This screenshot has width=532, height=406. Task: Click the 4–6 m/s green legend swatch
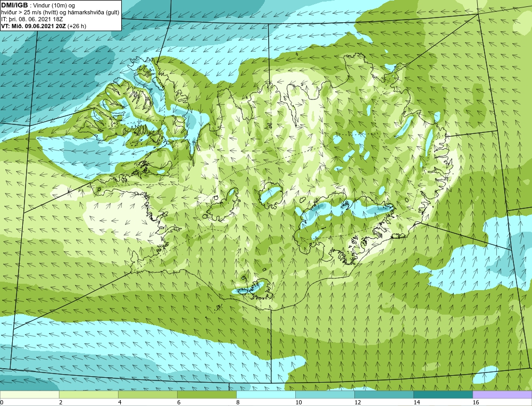[x=147, y=394]
